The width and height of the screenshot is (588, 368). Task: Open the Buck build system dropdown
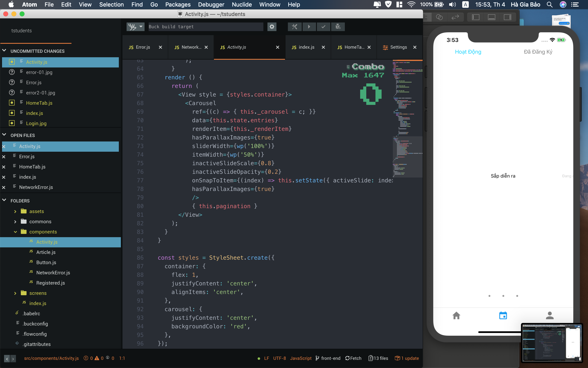coord(135,27)
